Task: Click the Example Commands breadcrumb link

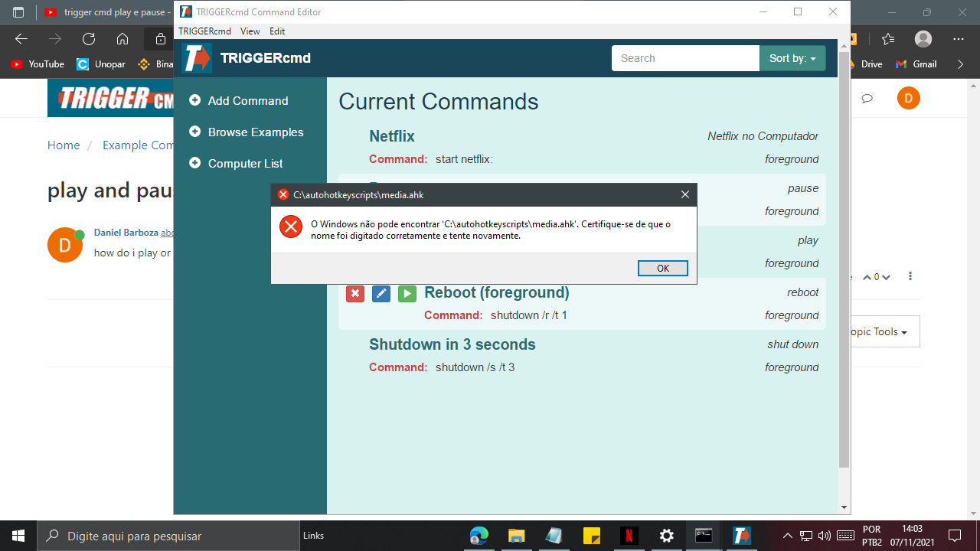Action: point(138,145)
